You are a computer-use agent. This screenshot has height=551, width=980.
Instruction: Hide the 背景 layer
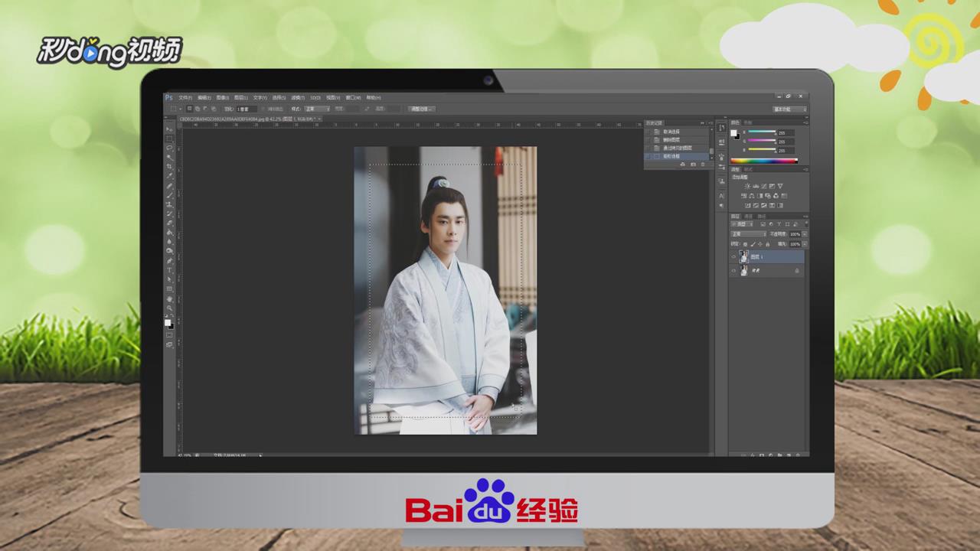click(x=733, y=271)
